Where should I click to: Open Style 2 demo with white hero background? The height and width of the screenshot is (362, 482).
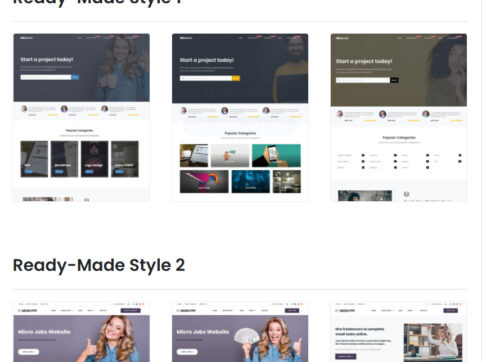(399, 332)
